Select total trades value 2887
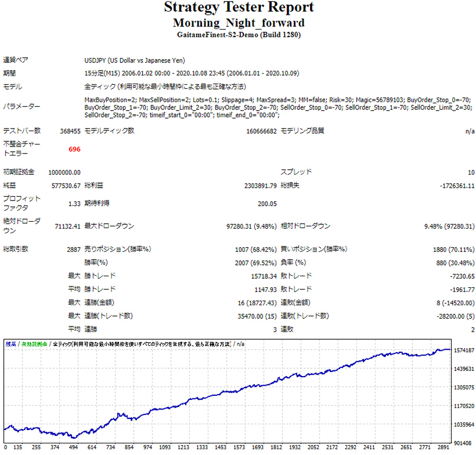 pos(74,250)
